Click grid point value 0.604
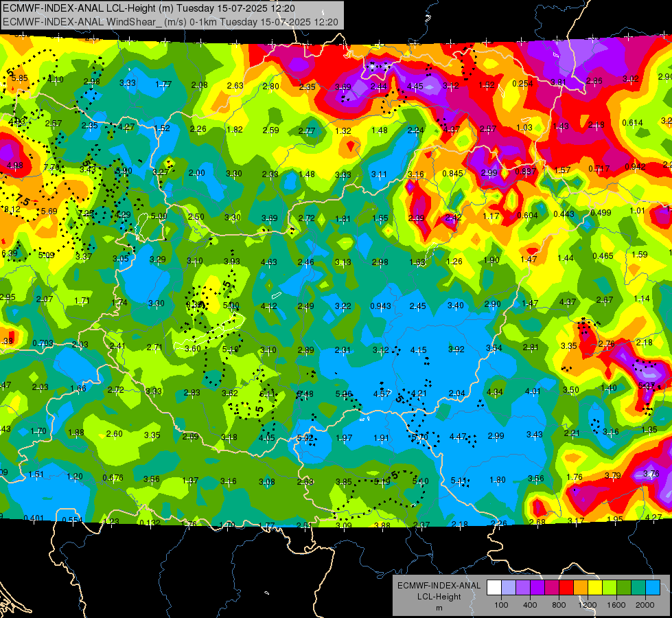The height and width of the screenshot is (618, 672). pyautogui.click(x=528, y=216)
